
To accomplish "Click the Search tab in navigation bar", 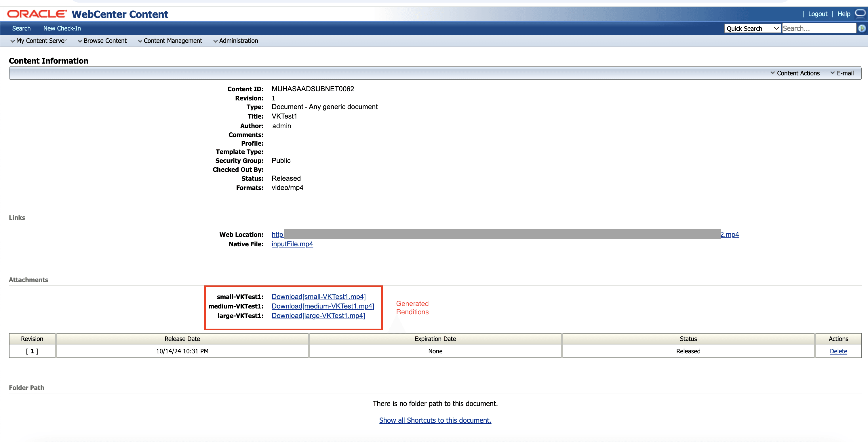I will click(x=21, y=28).
